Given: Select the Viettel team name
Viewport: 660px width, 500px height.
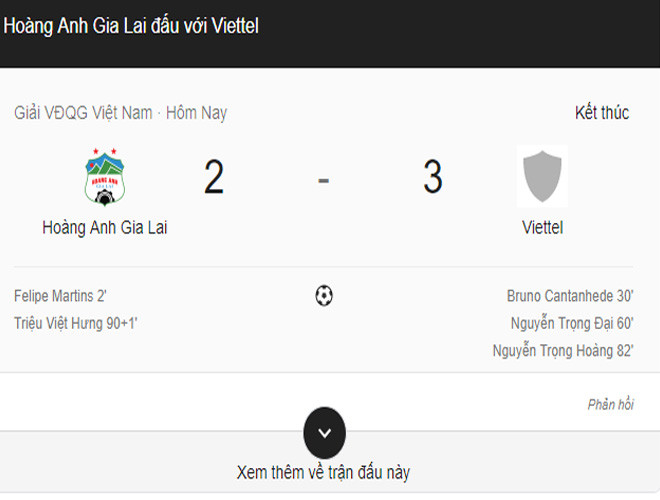Looking at the screenshot, I should coord(543,228).
